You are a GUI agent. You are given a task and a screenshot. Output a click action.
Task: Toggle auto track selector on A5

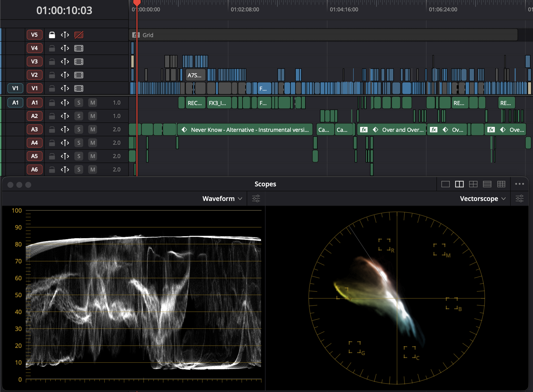[65, 156]
